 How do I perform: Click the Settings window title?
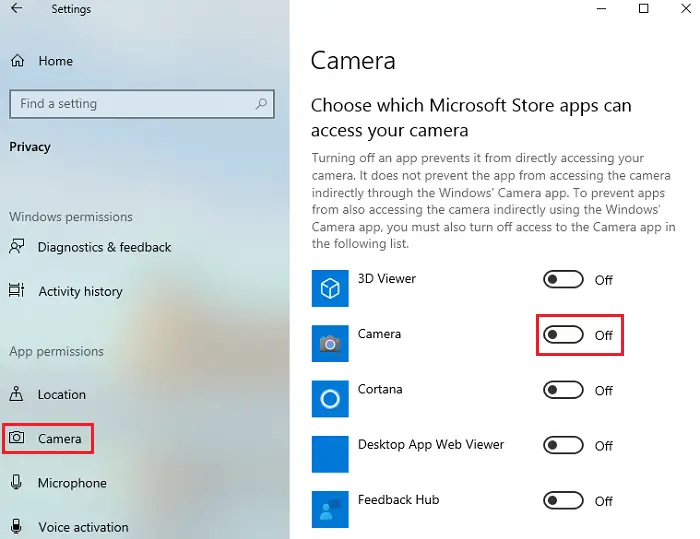point(71,9)
